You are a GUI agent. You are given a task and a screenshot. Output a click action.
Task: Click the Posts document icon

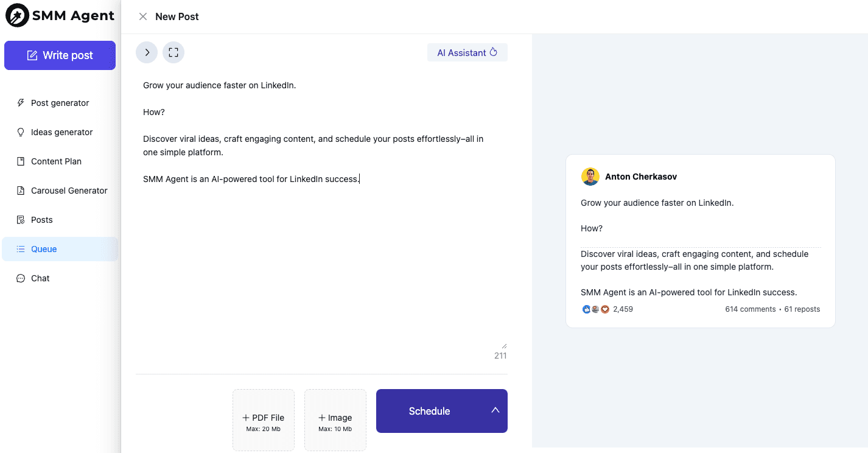(x=21, y=220)
